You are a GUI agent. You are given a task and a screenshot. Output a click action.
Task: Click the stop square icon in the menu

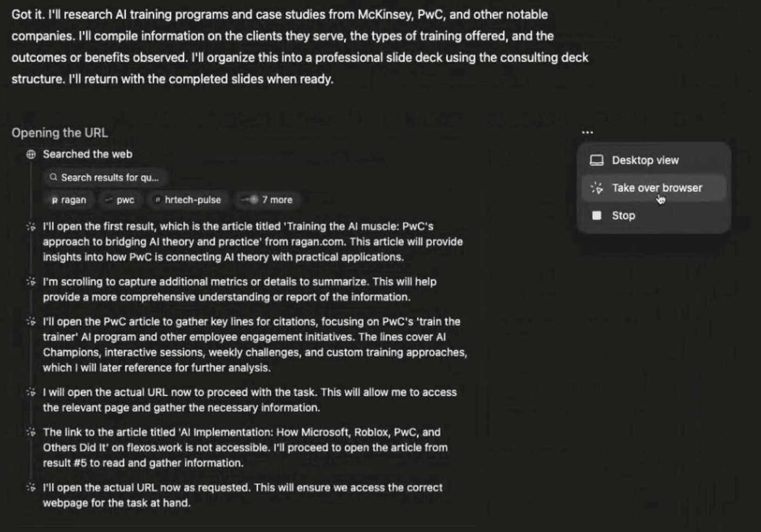coord(597,215)
